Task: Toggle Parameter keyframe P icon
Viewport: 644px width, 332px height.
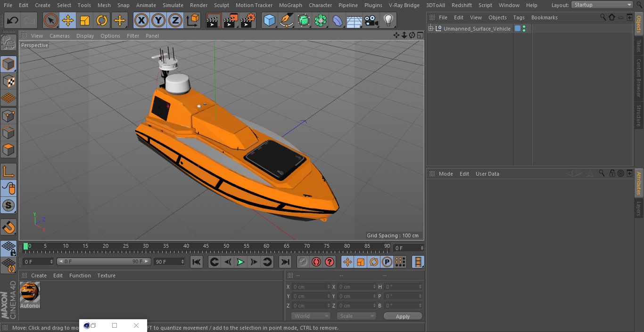Action: (x=387, y=262)
